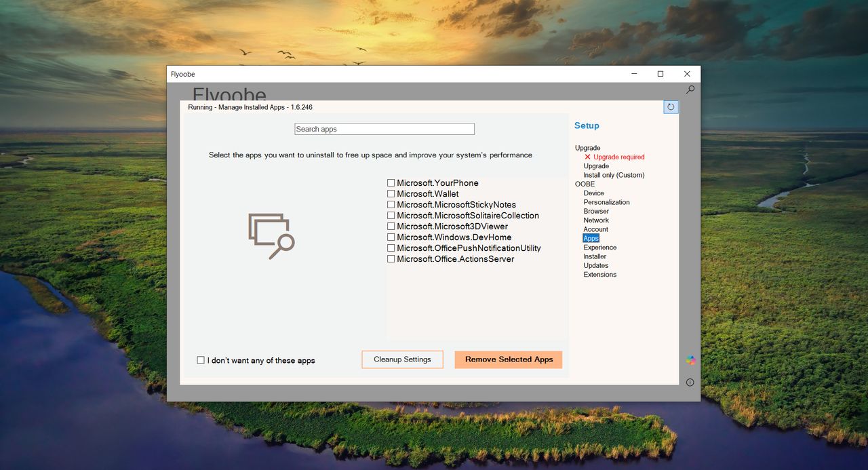Click the Cleanup Settings button
This screenshot has width=868, height=470.
click(x=402, y=359)
